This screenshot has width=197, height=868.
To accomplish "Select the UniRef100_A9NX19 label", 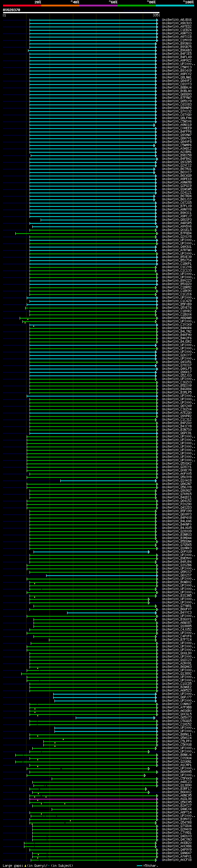I will click(177, 125).
